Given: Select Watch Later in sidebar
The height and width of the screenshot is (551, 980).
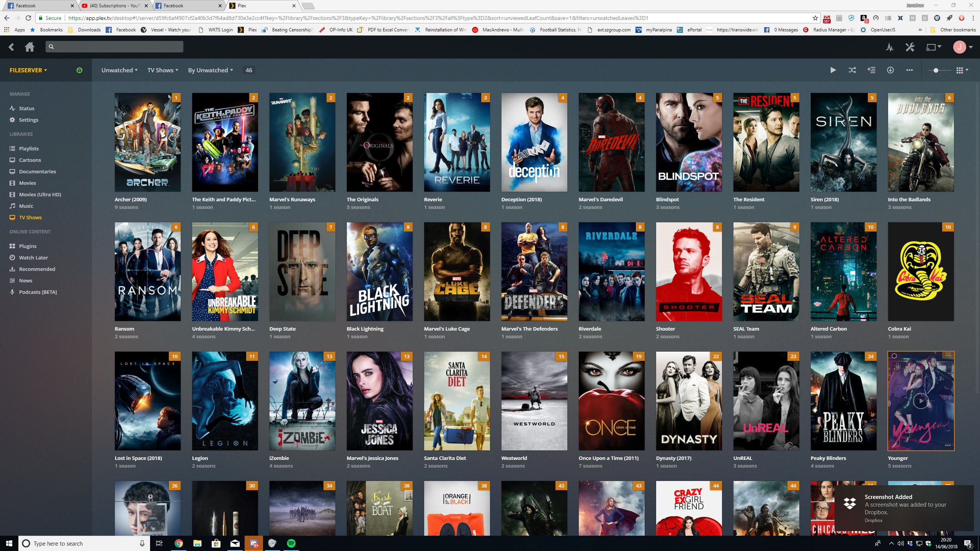Looking at the screenshot, I should (x=33, y=258).
